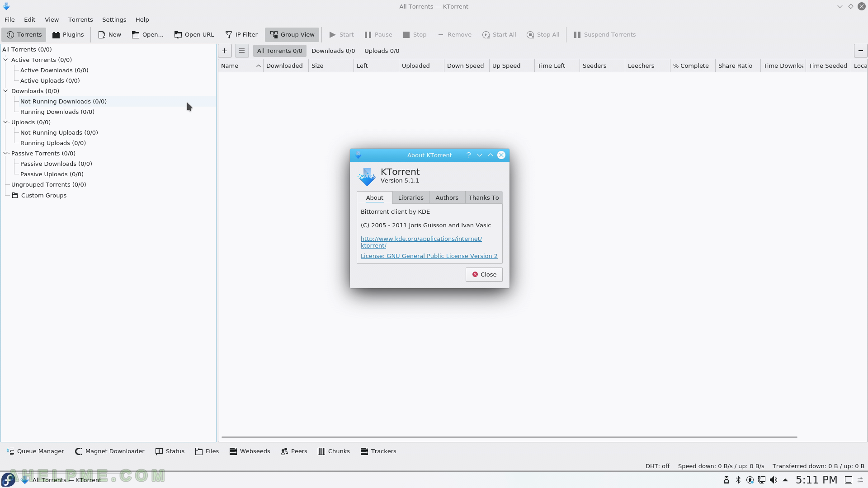
Task: Open the Magnet Downloader panel
Action: coord(109,451)
